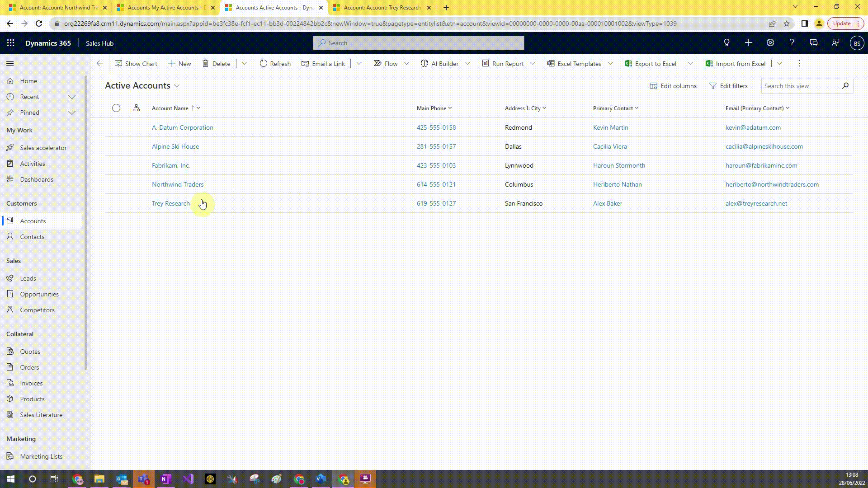Viewport: 868px width, 488px height.
Task: Click the plus quick create icon
Action: pos(748,43)
